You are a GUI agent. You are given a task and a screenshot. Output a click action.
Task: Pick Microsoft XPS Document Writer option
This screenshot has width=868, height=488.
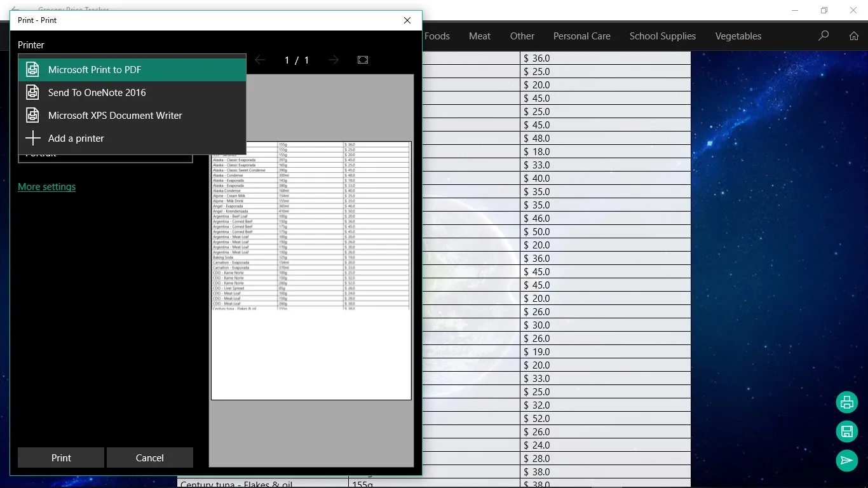132,116
